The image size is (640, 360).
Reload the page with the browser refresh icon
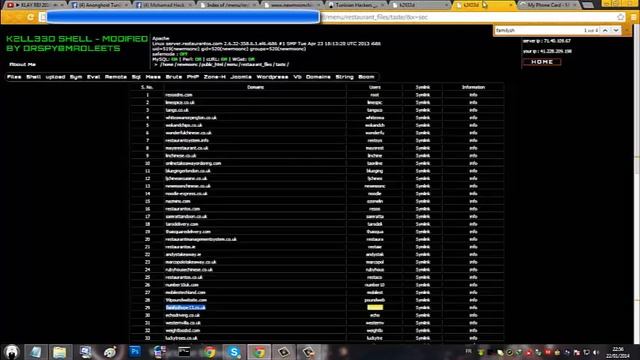click(x=31, y=17)
